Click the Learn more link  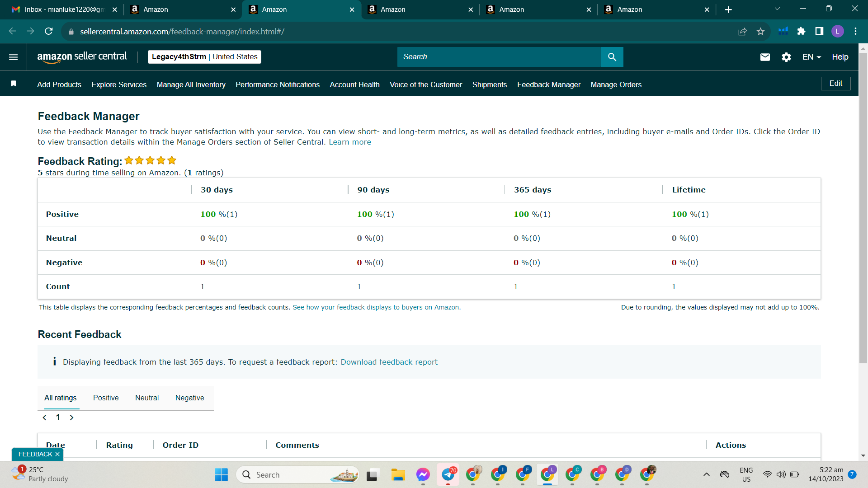pos(350,142)
